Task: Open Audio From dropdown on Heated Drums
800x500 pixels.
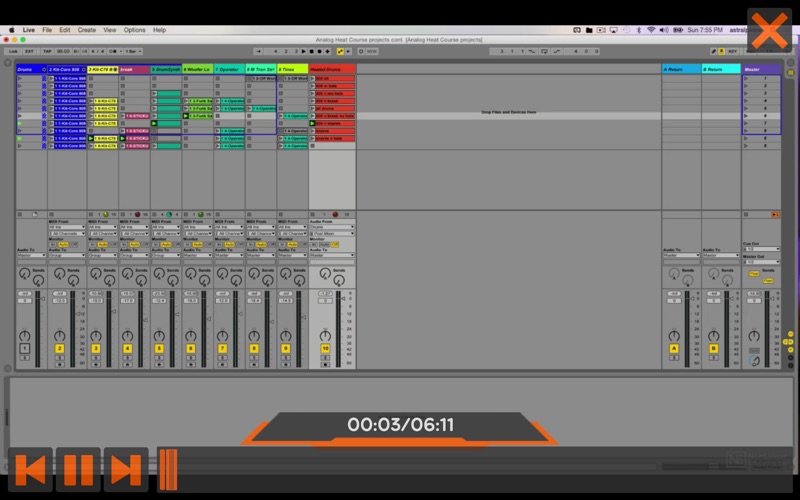Action: 332,227
